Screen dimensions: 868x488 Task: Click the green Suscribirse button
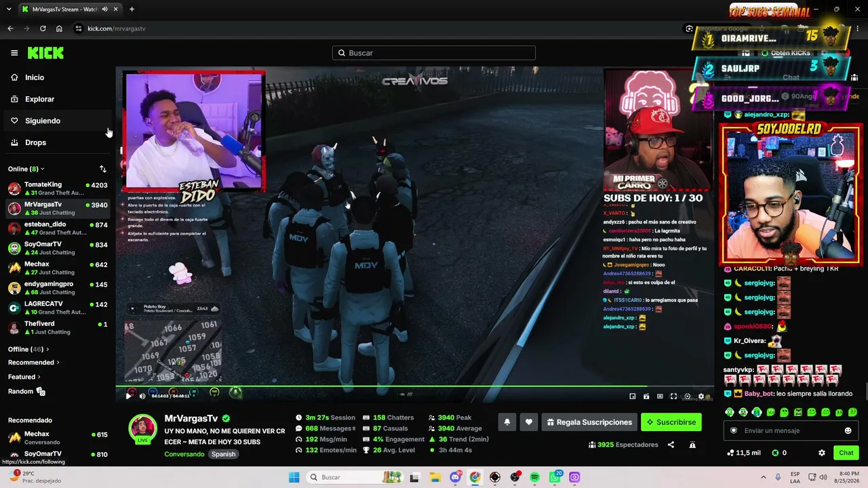671,422
